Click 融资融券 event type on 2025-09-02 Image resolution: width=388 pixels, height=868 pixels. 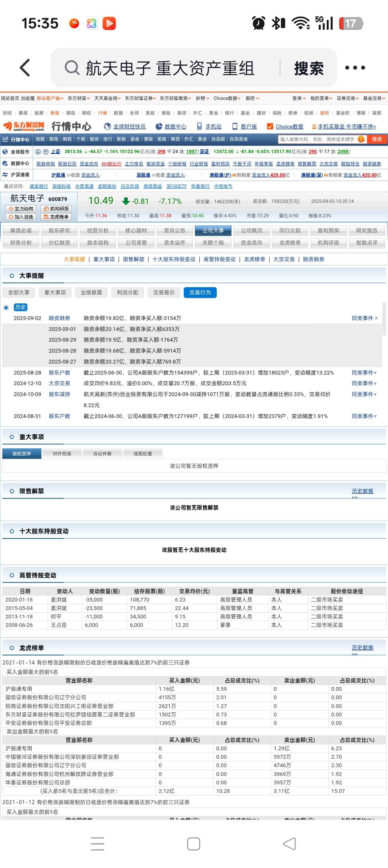click(x=59, y=318)
